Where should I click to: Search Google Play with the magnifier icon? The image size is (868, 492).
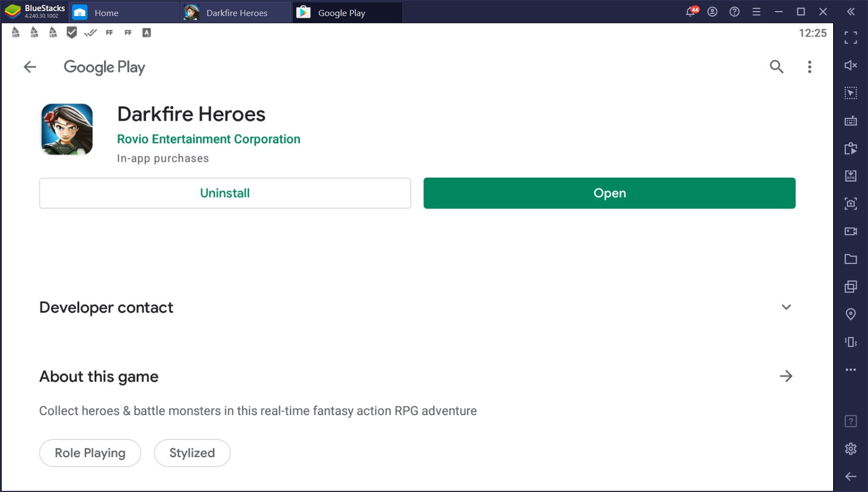[777, 67]
